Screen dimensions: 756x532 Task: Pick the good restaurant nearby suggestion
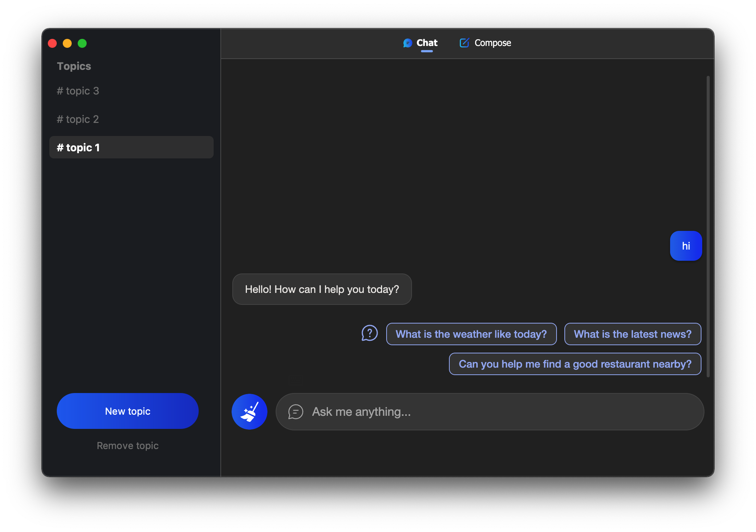point(575,364)
